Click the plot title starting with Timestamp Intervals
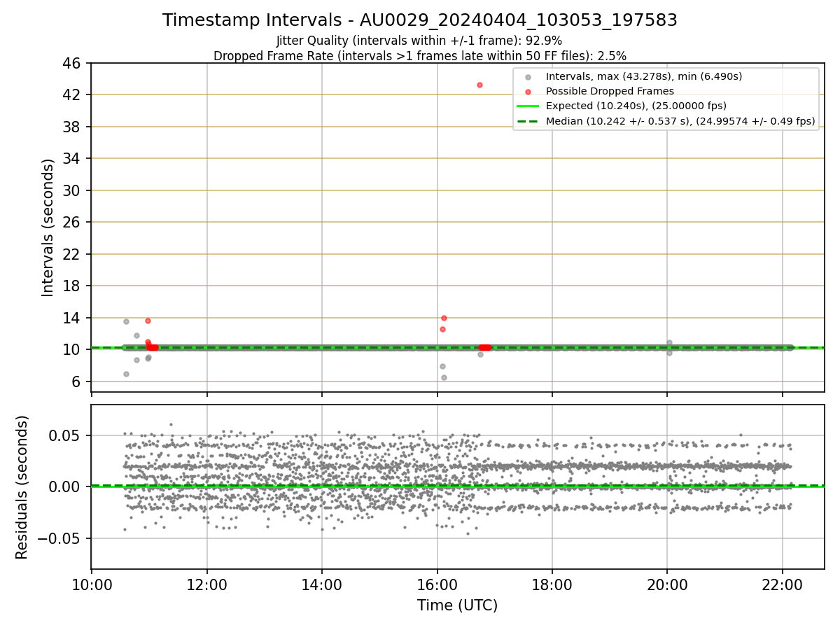This screenshot has width=840, height=630. pyautogui.click(x=420, y=20)
